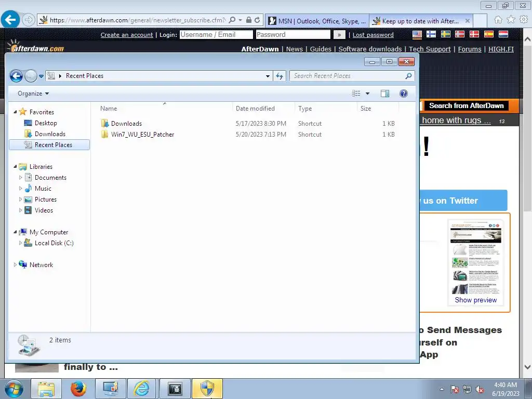This screenshot has height=399, width=532.
Task: Submit login with the » button
Action: click(339, 35)
